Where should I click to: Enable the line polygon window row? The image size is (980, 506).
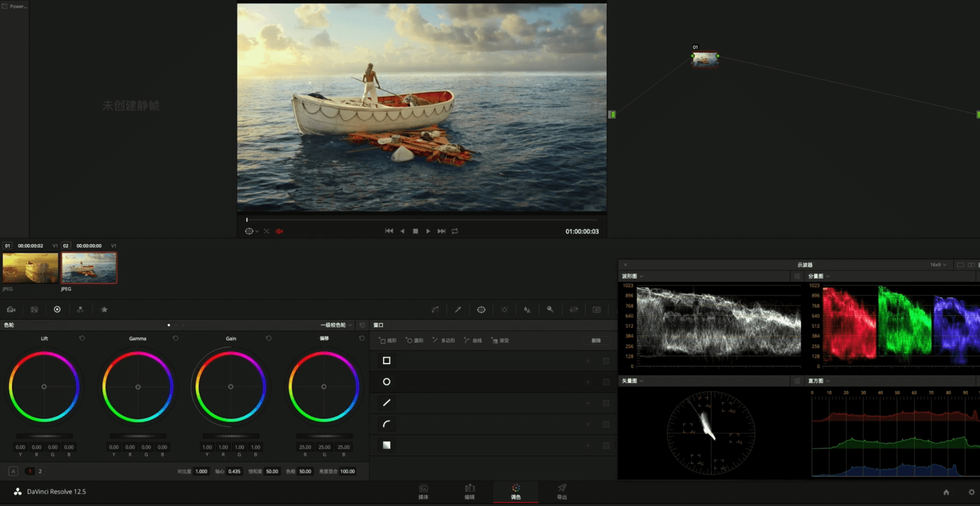point(386,403)
